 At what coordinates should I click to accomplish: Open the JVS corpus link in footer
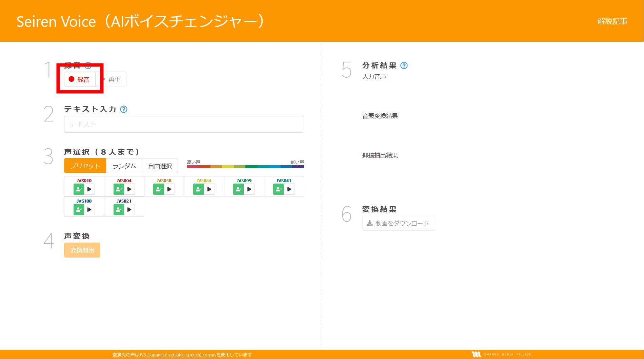click(x=178, y=355)
